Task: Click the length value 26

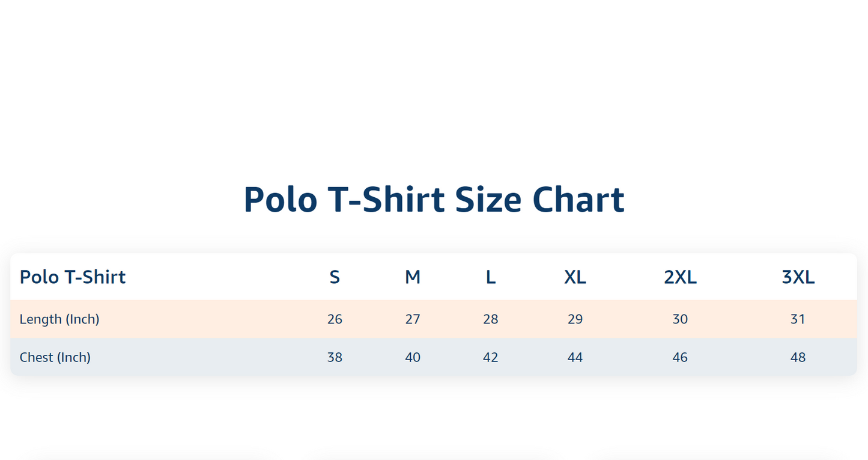Action: coord(335,319)
